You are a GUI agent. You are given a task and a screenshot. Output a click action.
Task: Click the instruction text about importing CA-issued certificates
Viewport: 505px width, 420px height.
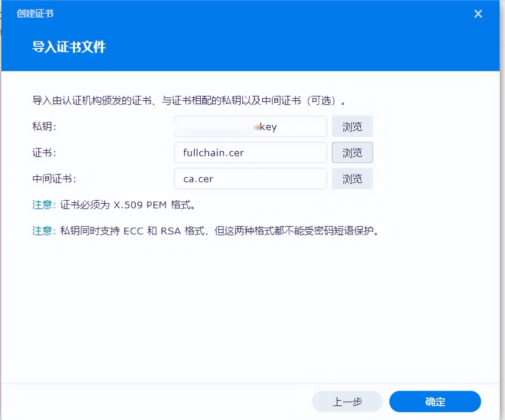pos(189,101)
